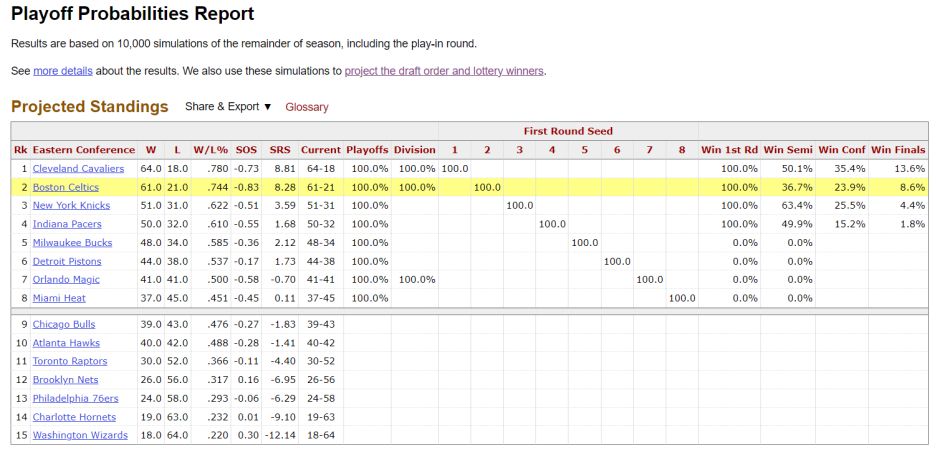Select the Milwaukee Bucks link
The height and width of the screenshot is (459, 940).
click(x=73, y=243)
